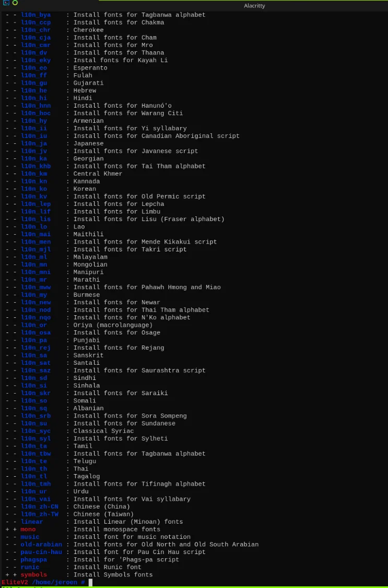Click the green circle icon in title bar
388x588 pixels.
coord(15,3)
